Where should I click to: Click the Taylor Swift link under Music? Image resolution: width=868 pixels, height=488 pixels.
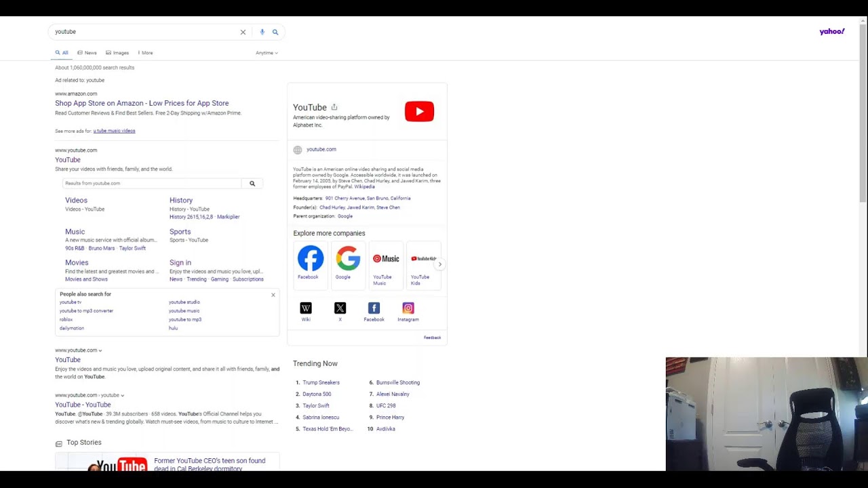[x=132, y=248]
